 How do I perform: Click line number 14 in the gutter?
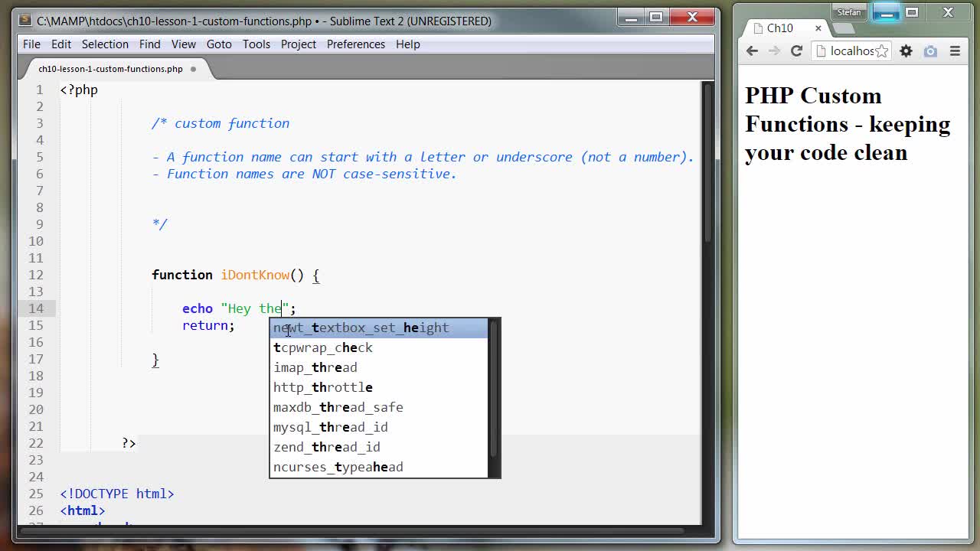(37, 308)
